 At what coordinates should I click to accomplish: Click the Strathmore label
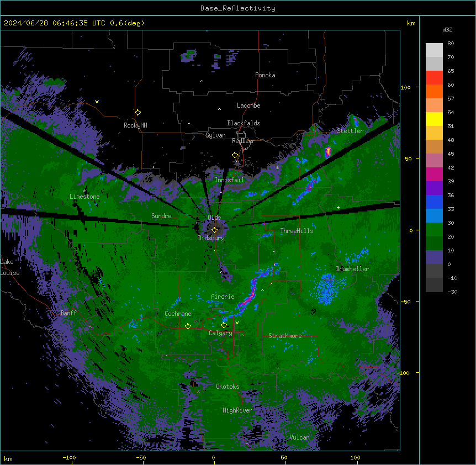tap(285, 336)
